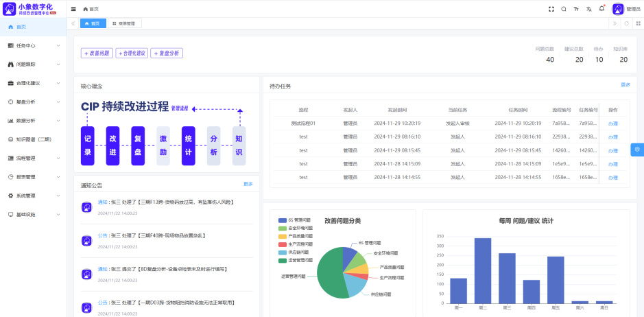Toggle 供应链问题 legend item visibility
644x317 pixels.
(x=296, y=253)
